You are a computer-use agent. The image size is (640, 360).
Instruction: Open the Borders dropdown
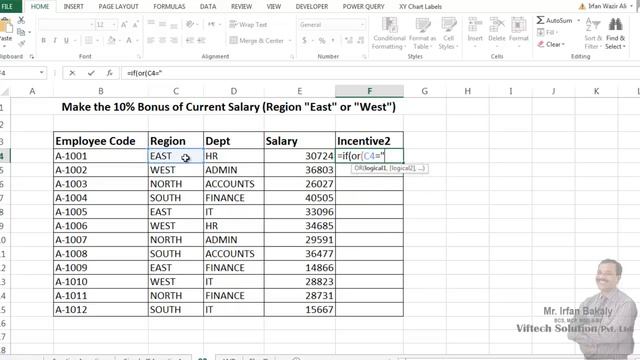(x=99, y=40)
